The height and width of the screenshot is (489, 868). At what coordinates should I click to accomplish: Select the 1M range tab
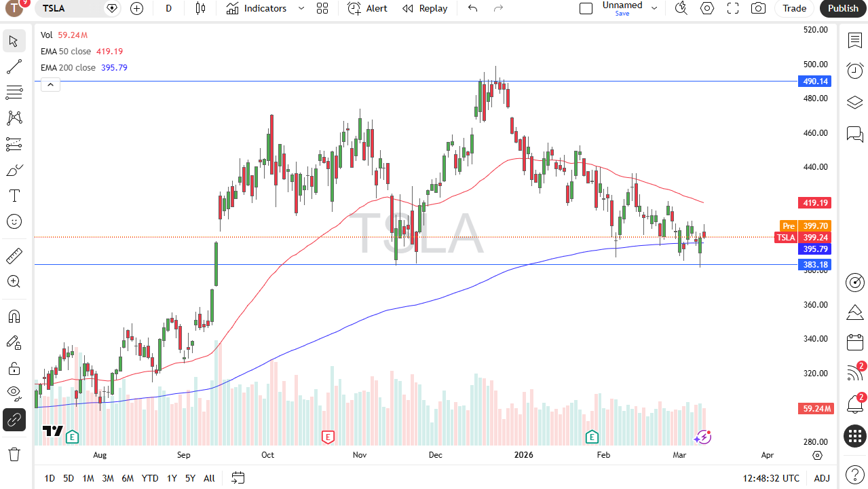click(x=88, y=478)
